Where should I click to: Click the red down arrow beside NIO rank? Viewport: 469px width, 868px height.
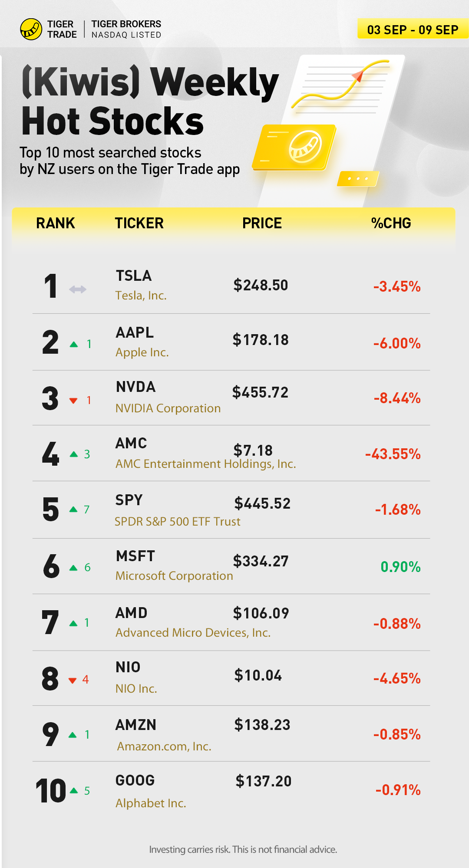click(x=73, y=680)
